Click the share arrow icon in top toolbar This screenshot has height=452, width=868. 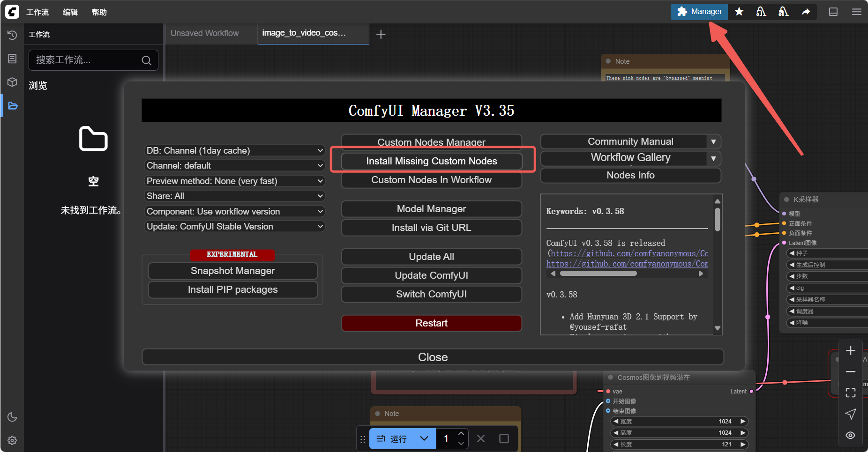coord(806,12)
